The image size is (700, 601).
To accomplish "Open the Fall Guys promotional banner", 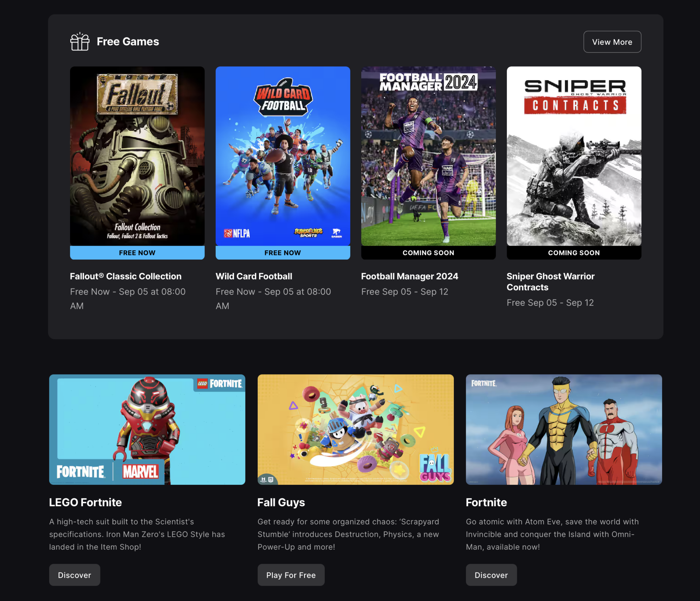I will [x=355, y=429].
